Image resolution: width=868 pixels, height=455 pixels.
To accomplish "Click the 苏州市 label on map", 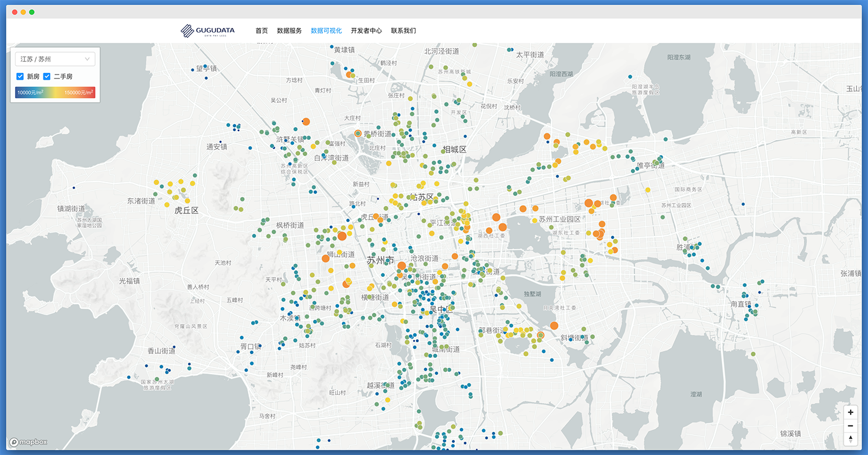I will (x=380, y=261).
